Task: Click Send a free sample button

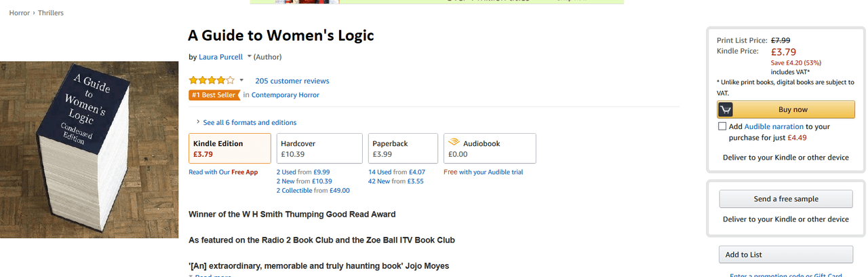Action: [x=786, y=199]
